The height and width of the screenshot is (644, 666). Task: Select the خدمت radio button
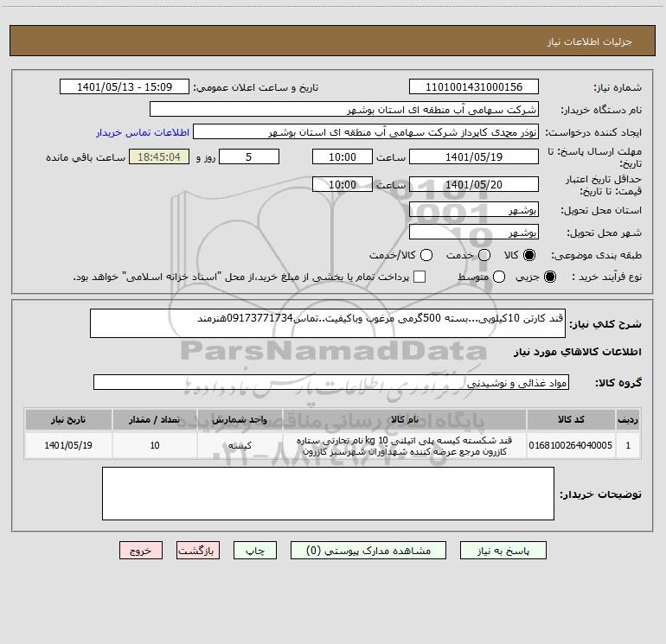click(x=484, y=255)
